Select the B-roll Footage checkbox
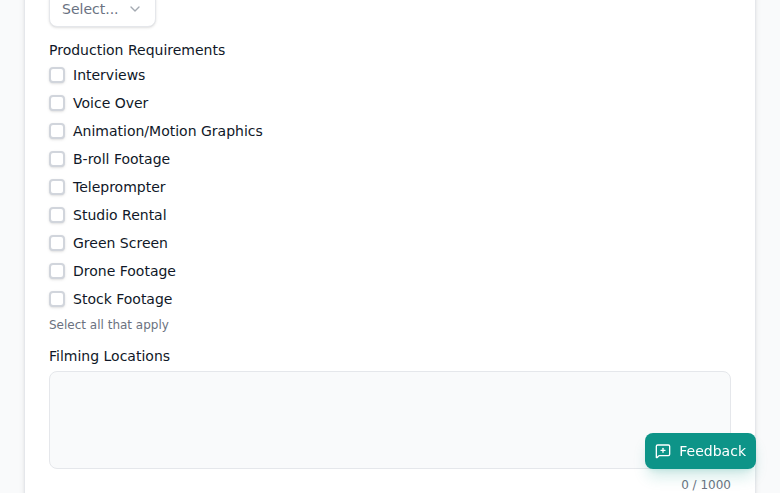Screen dimensions: 780x493 57,159
